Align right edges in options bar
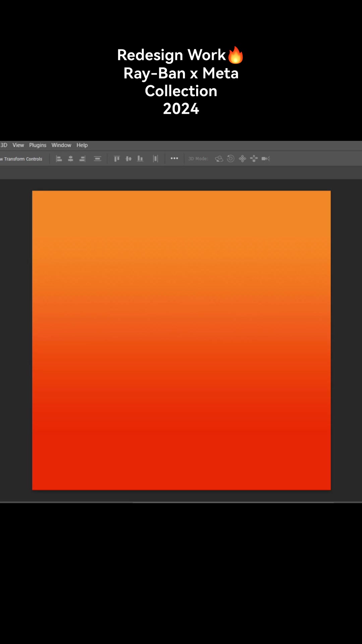The width and height of the screenshot is (362, 644). coord(82,159)
